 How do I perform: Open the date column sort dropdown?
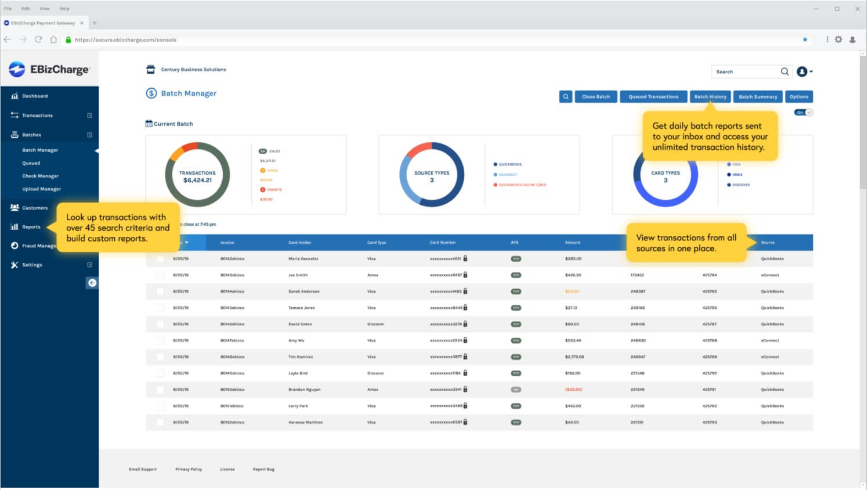(187, 242)
